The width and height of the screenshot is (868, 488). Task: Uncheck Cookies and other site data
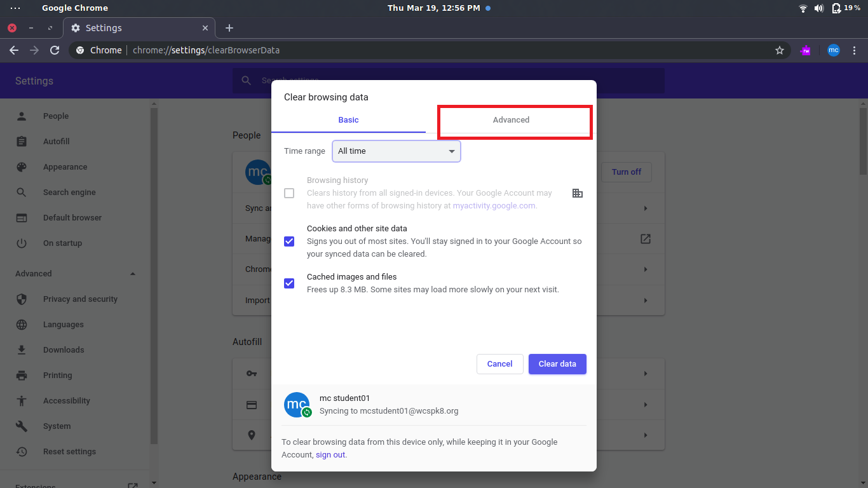(x=289, y=241)
